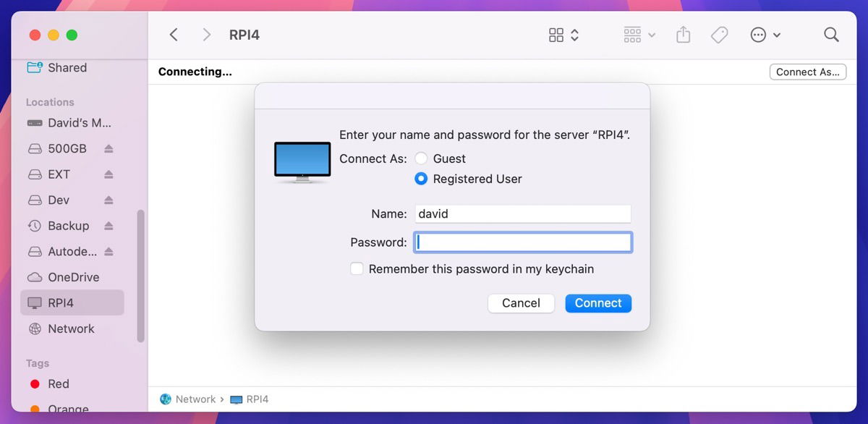Open the search magnifier in toolbar
The width and height of the screenshot is (868, 424).
(x=831, y=35)
